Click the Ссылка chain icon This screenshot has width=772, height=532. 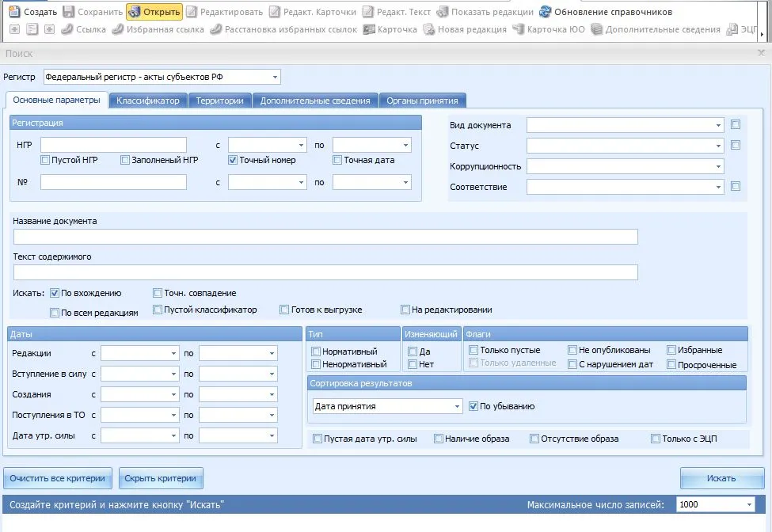pos(67,29)
